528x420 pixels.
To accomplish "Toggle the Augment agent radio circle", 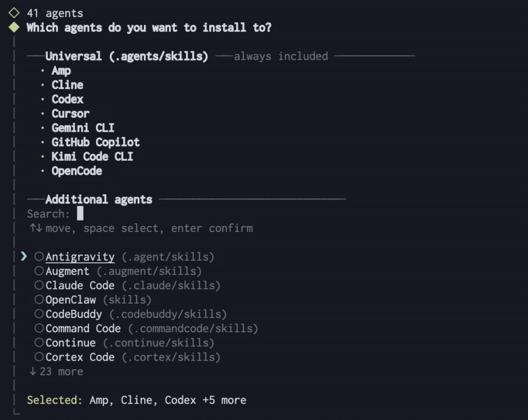I will [39, 271].
